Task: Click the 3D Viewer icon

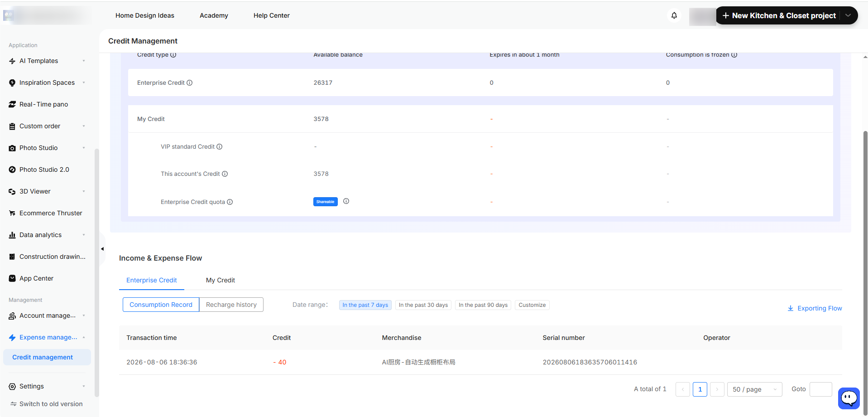Action: point(12,192)
